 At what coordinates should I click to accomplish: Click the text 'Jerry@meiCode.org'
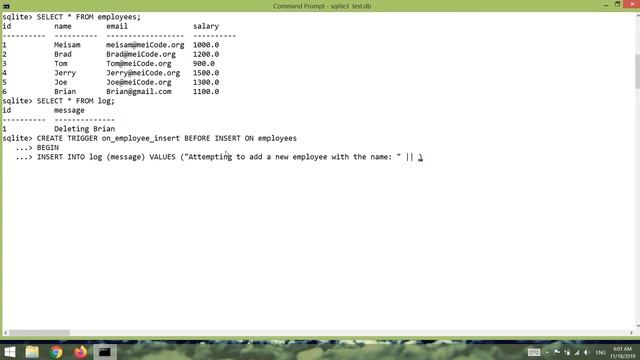coord(143,73)
